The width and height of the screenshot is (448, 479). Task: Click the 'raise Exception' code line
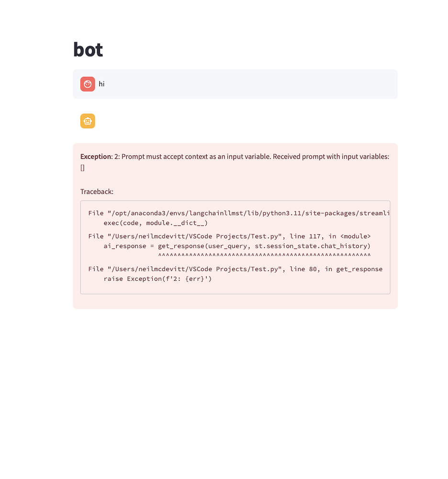coord(157,279)
